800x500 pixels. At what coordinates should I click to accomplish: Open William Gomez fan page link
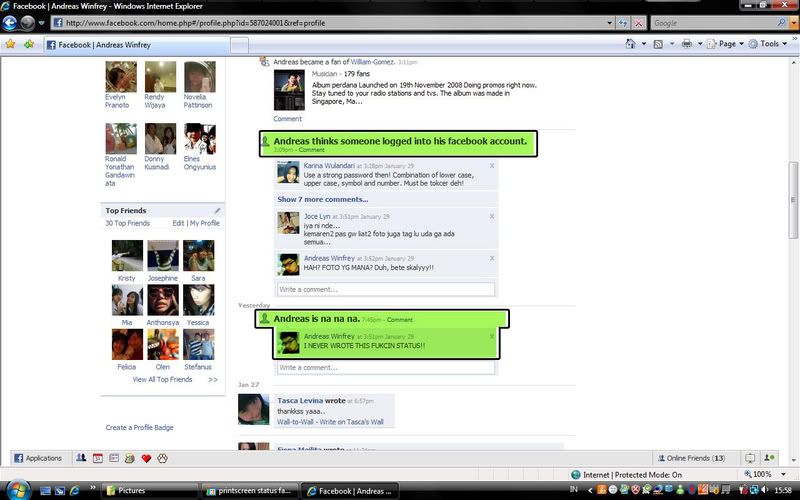[x=372, y=62]
